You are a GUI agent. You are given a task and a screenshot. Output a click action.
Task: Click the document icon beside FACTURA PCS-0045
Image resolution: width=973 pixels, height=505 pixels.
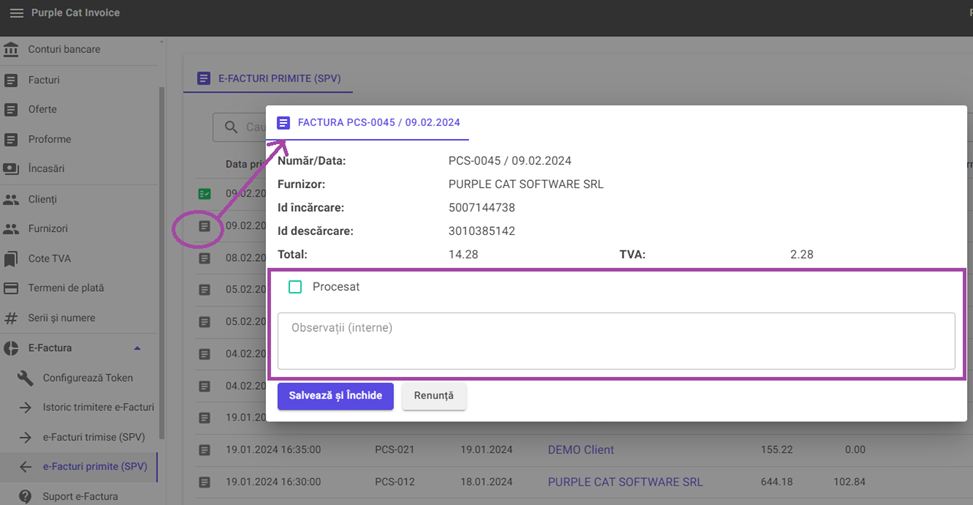pyautogui.click(x=284, y=123)
